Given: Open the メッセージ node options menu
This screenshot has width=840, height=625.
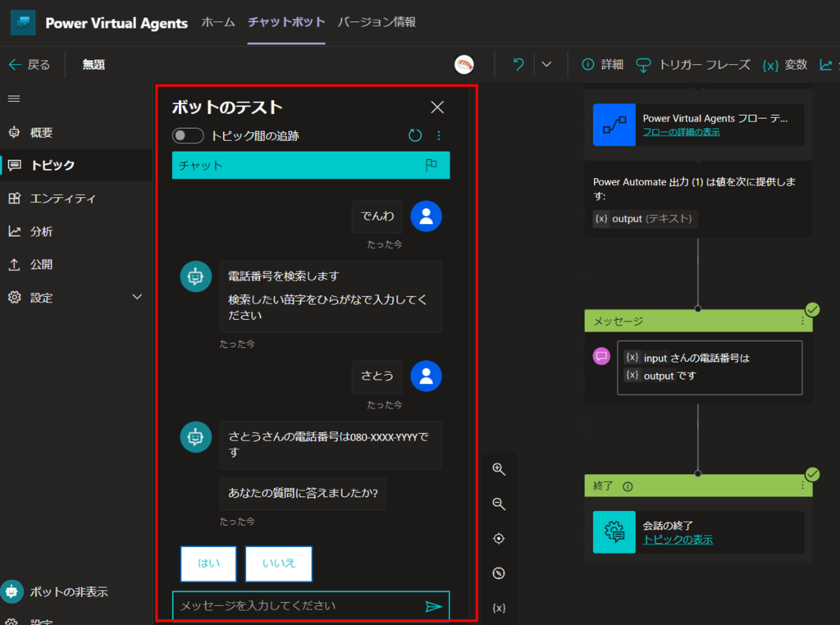Looking at the screenshot, I should click(802, 321).
